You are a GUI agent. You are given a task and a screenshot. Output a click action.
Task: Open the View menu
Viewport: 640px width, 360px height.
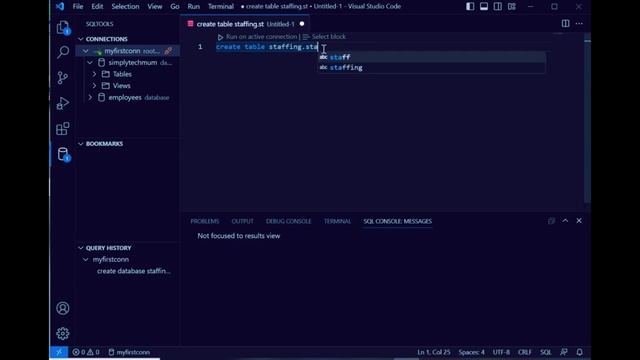tap(155, 7)
